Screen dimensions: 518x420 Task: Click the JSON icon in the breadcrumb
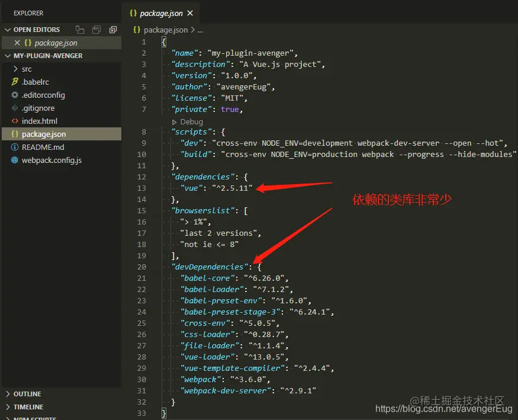136,30
